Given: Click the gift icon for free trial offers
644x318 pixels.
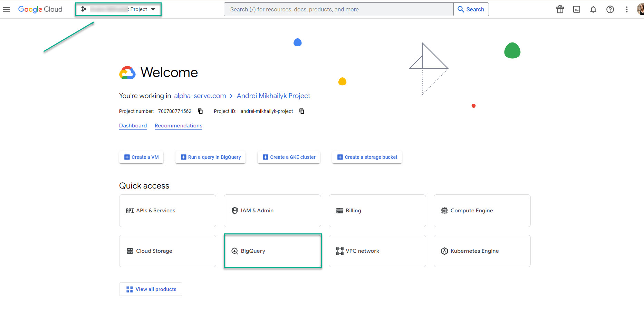Looking at the screenshot, I should (560, 9).
